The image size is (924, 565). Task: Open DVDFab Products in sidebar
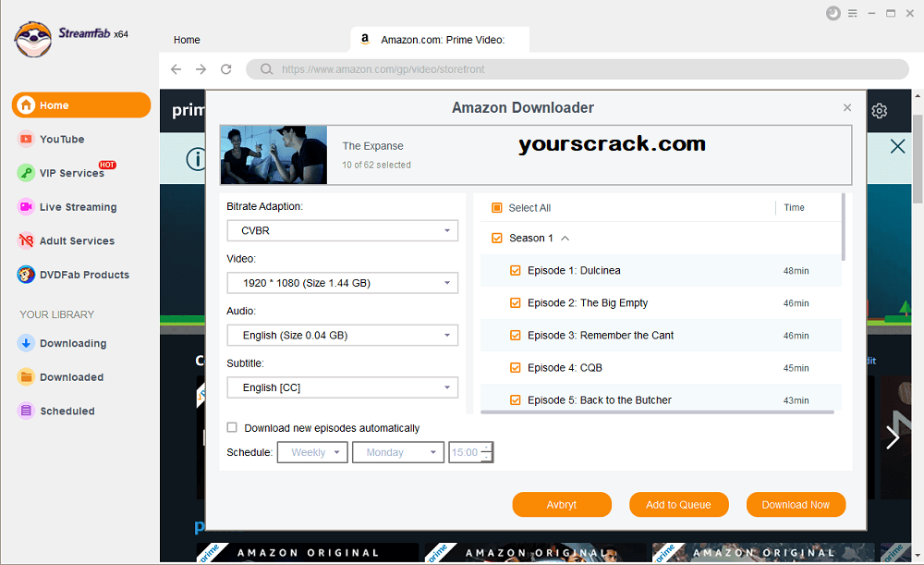click(84, 275)
